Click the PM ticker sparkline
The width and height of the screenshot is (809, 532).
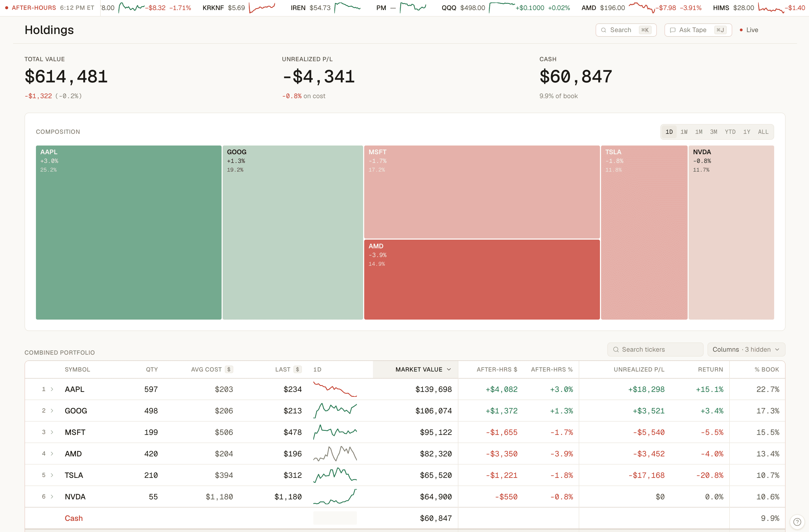point(413,7)
